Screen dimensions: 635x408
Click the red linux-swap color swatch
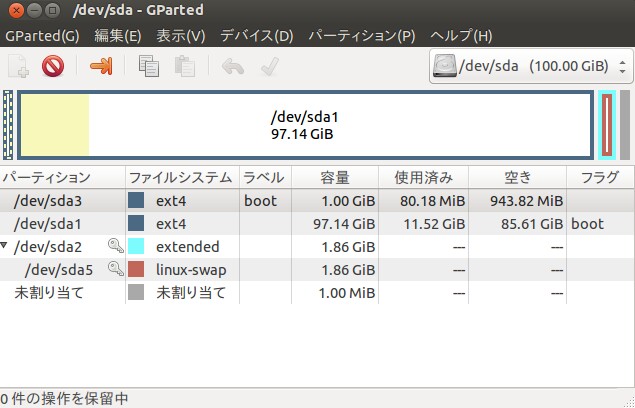click(x=137, y=269)
